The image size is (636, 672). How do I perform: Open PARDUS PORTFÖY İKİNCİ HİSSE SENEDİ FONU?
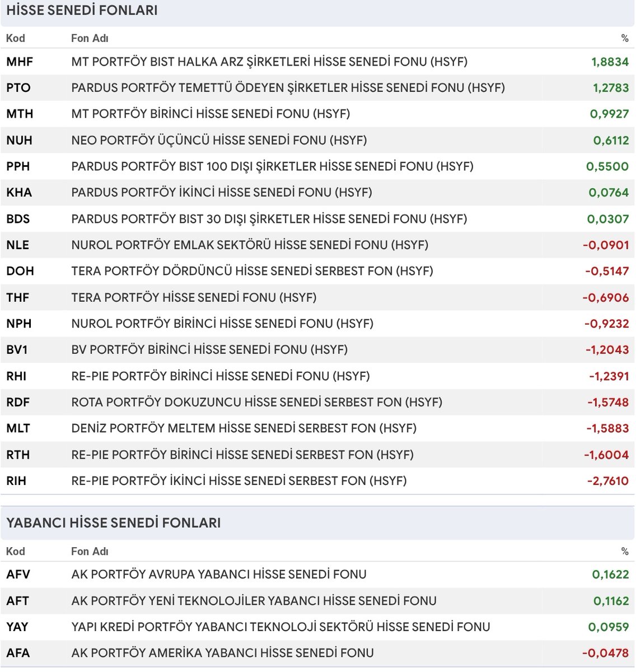click(222, 193)
